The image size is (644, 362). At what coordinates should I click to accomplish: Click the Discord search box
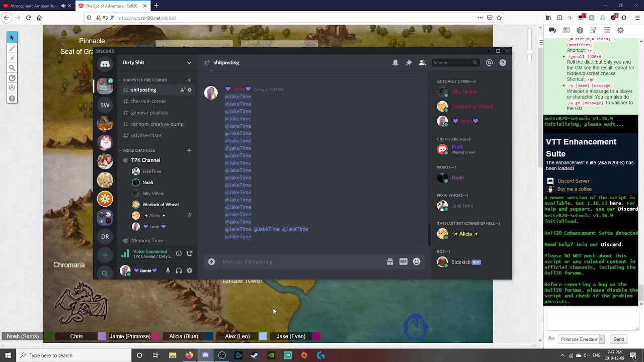click(x=455, y=63)
